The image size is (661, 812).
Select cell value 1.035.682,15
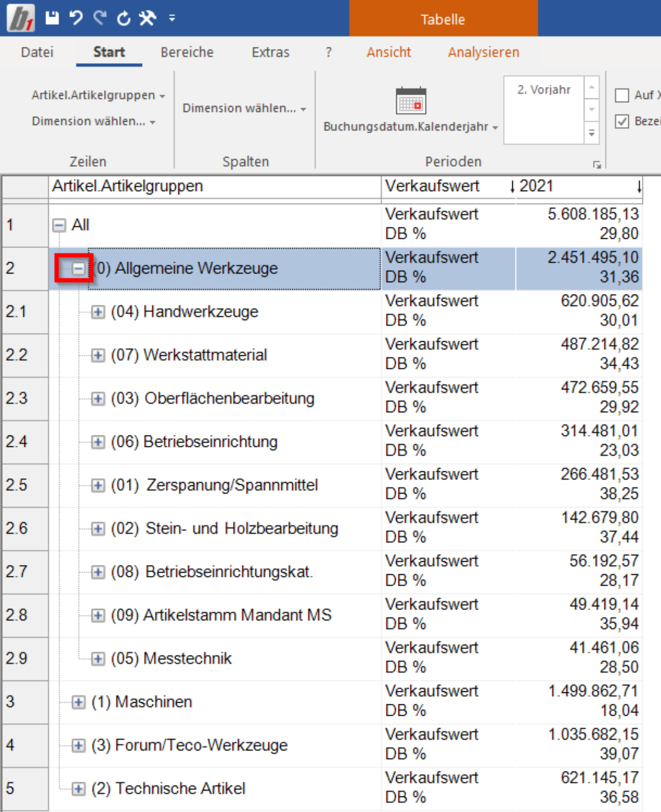593,735
